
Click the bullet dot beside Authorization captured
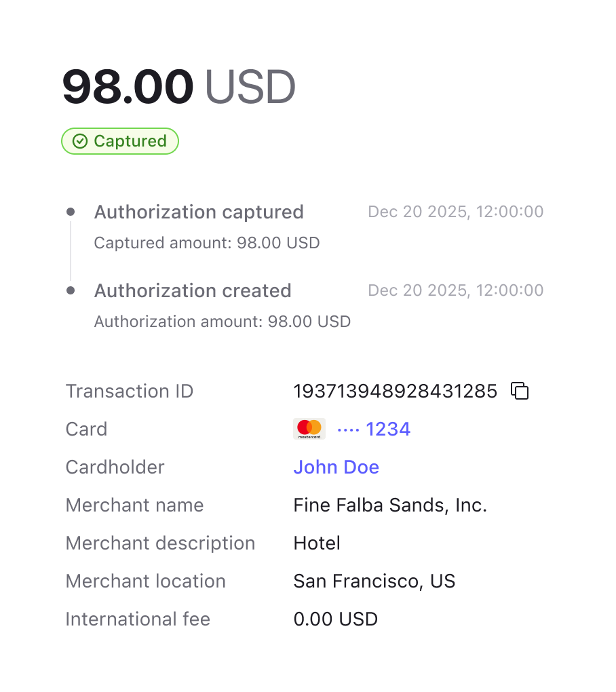click(71, 211)
